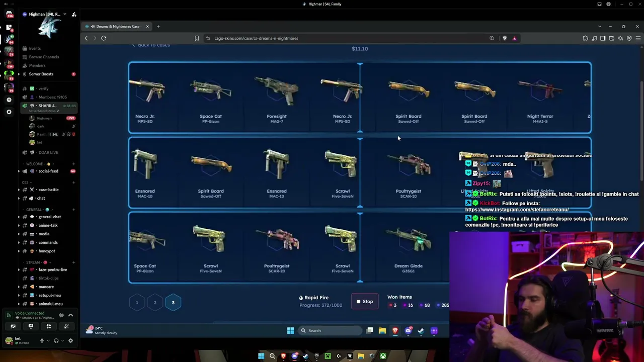Select case count button 3

173,302
